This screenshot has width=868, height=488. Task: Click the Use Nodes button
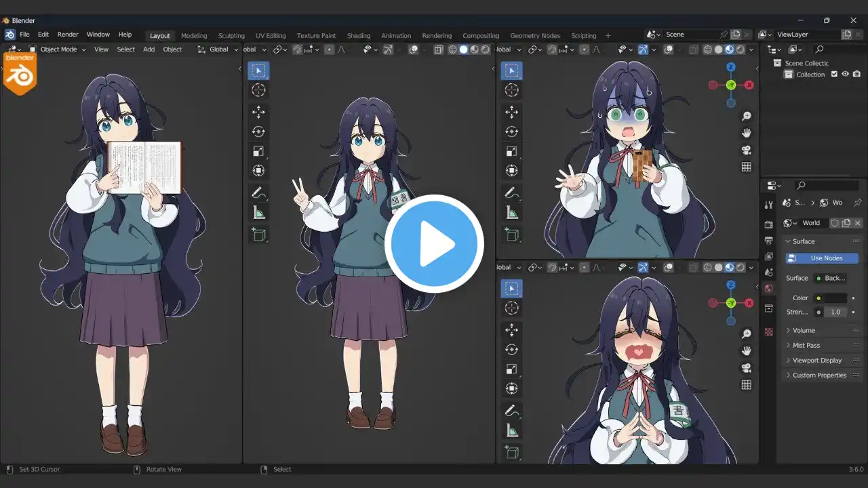tap(822, 258)
